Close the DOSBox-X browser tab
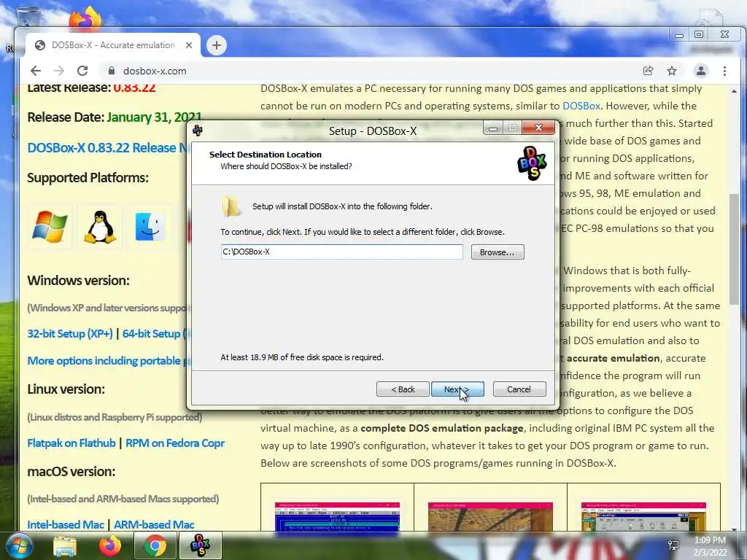 click(x=189, y=45)
